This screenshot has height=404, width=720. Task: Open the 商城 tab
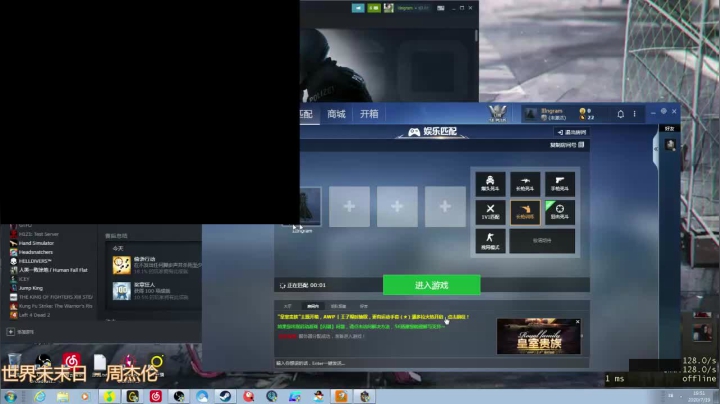tap(336, 114)
